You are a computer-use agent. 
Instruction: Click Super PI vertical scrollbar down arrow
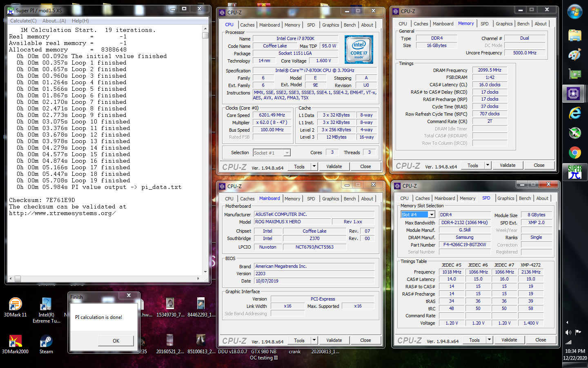[205, 272]
